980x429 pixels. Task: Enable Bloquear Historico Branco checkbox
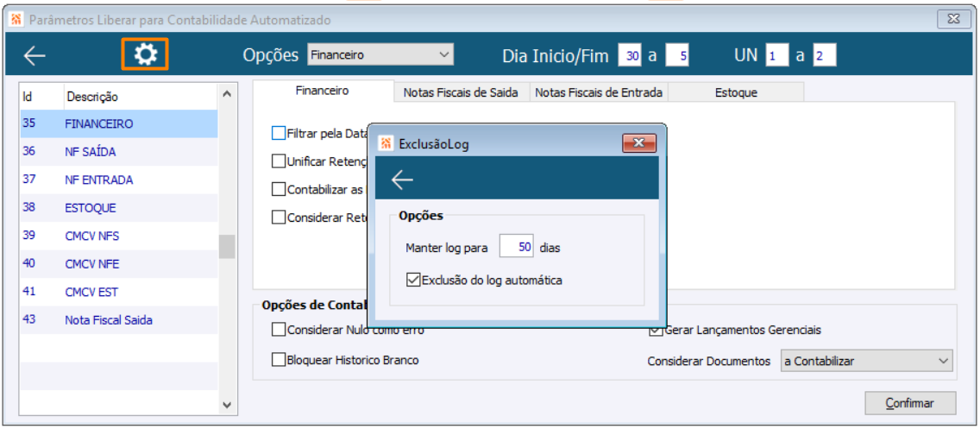tap(279, 360)
